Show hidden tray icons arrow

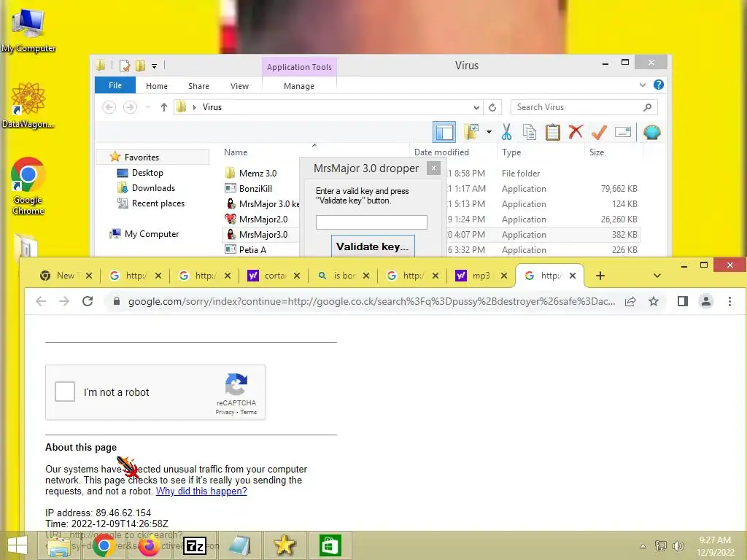(643, 546)
